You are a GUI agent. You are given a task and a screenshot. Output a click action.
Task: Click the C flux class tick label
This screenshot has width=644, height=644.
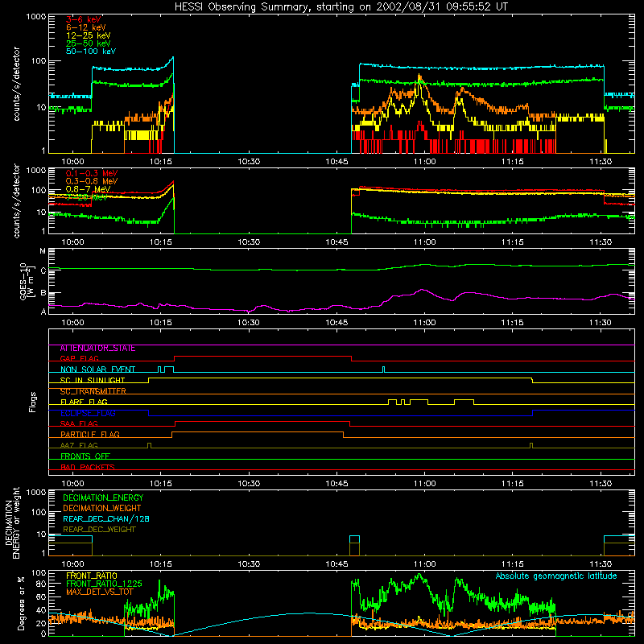pyautogui.click(x=43, y=270)
